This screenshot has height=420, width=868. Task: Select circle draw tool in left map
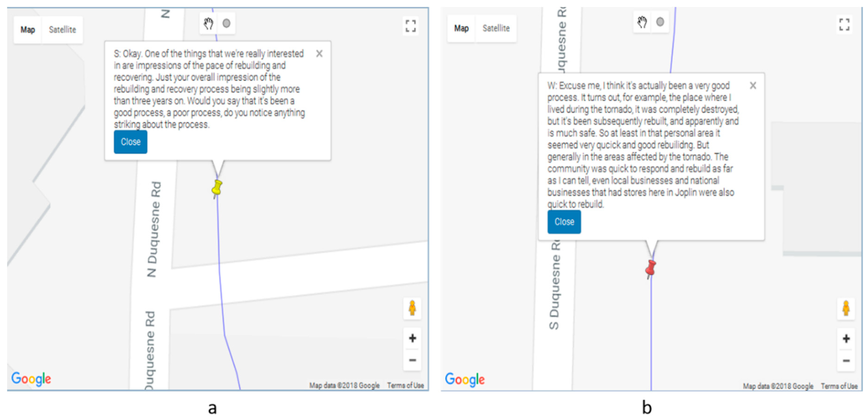click(x=226, y=24)
